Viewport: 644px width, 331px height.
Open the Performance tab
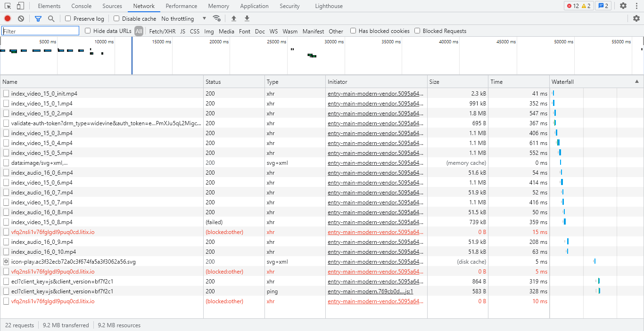pos(182,6)
